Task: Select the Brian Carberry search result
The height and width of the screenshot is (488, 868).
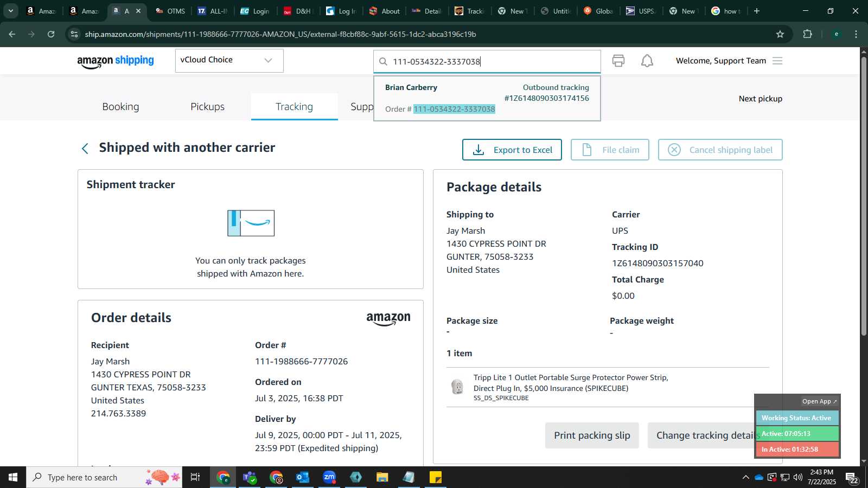Action: click(x=487, y=98)
